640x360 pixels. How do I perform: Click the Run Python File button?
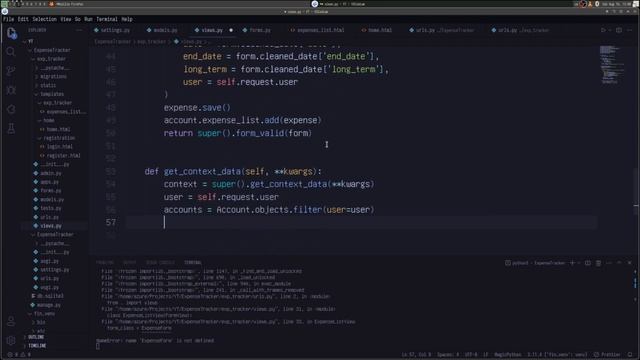[604, 30]
